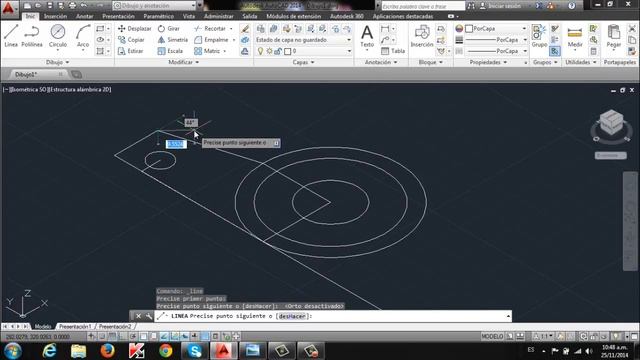Click the Desplazar (move) tool
This screenshot has height=360, width=640.
click(134, 29)
